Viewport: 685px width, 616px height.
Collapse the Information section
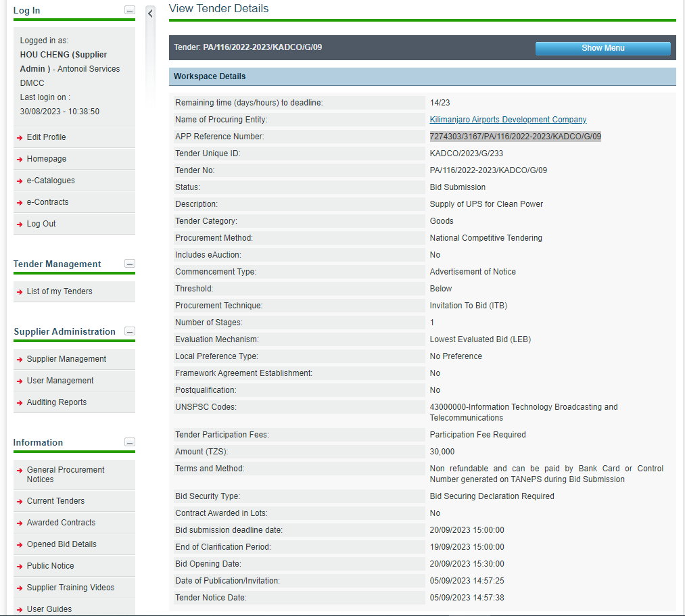coord(130,442)
